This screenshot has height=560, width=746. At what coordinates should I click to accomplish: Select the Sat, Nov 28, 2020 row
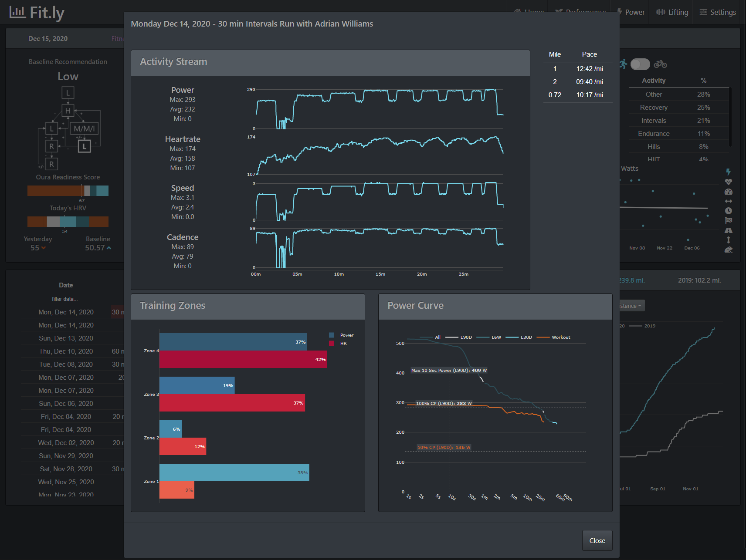pos(66,469)
